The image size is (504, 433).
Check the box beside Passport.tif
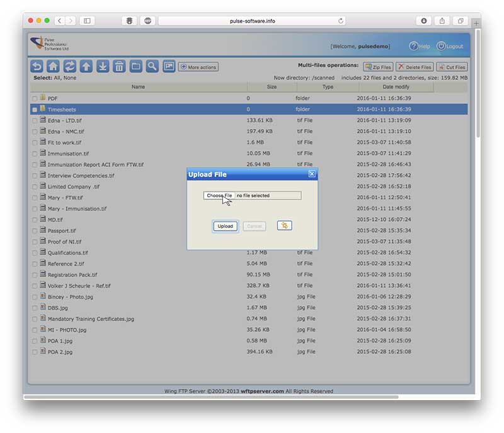click(35, 231)
